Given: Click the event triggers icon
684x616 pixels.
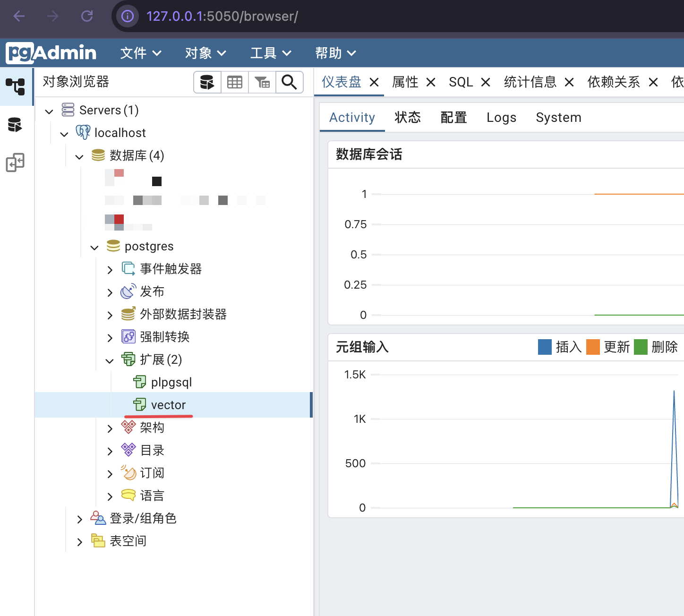Looking at the screenshot, I should coord(128,269).
